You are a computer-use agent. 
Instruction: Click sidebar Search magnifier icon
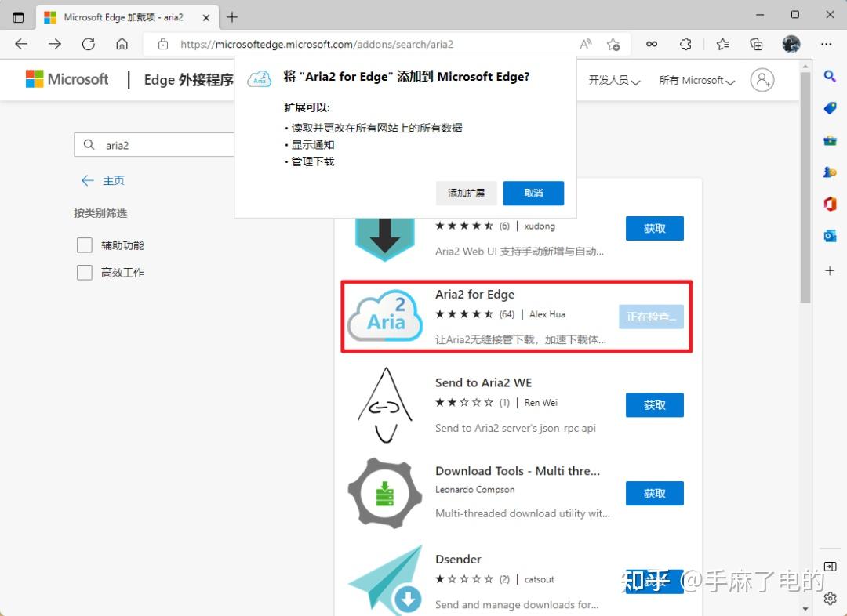pyautogui.click(x=831, y=76)
